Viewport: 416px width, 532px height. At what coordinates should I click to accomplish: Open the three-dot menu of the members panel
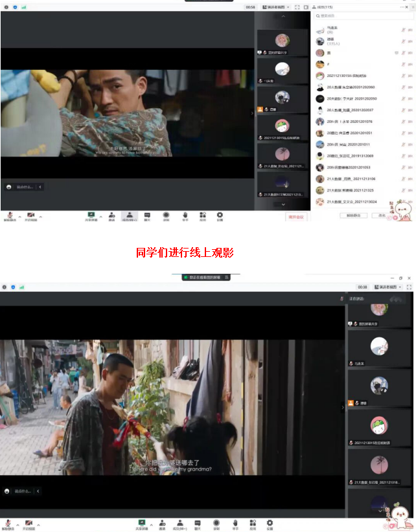point(402,6)
